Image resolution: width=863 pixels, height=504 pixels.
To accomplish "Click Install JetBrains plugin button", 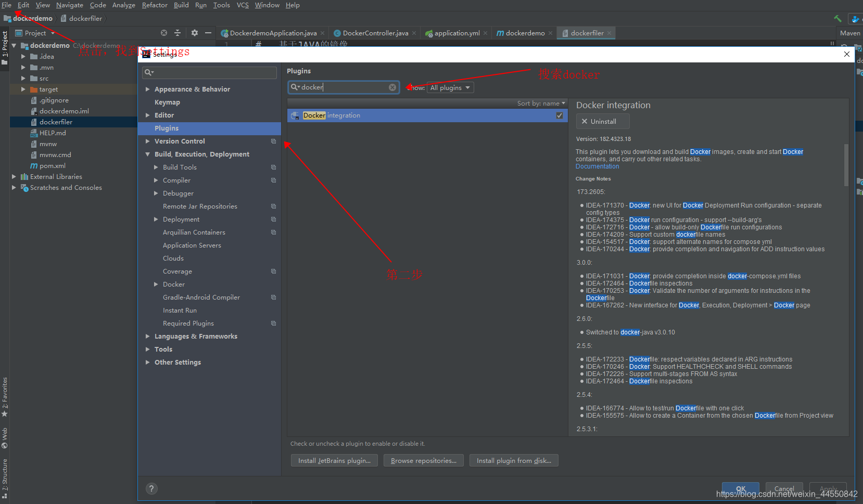I will coord(334,461).
